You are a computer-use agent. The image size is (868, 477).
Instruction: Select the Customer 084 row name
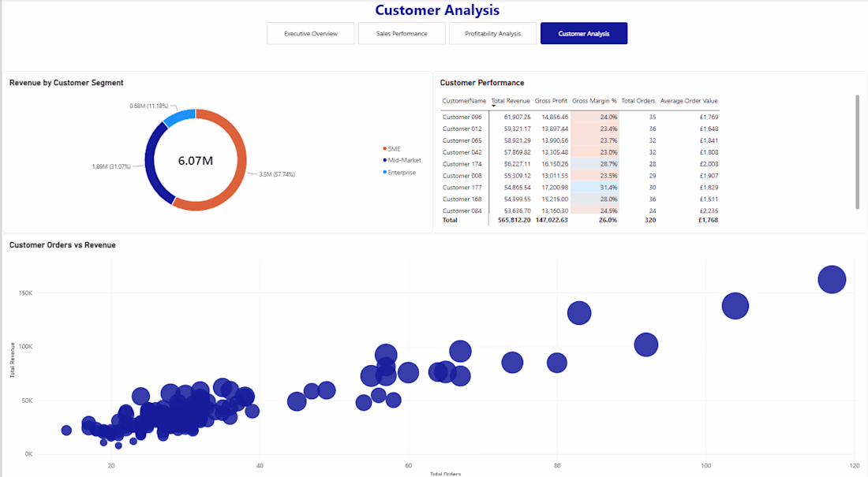coord(462,211)
